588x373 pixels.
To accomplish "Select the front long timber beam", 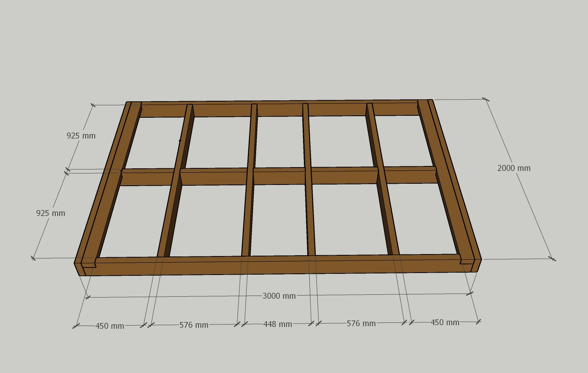I will 276,266.
